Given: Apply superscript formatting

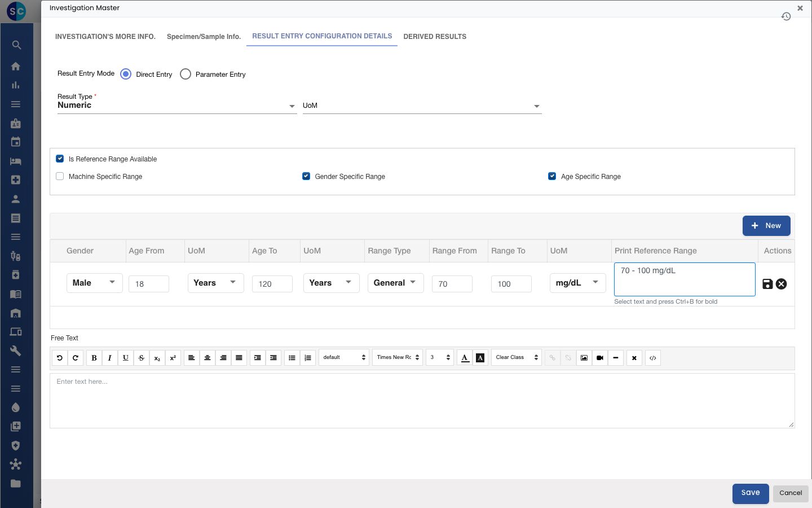Looking at the screenshot, I should 173,358.
